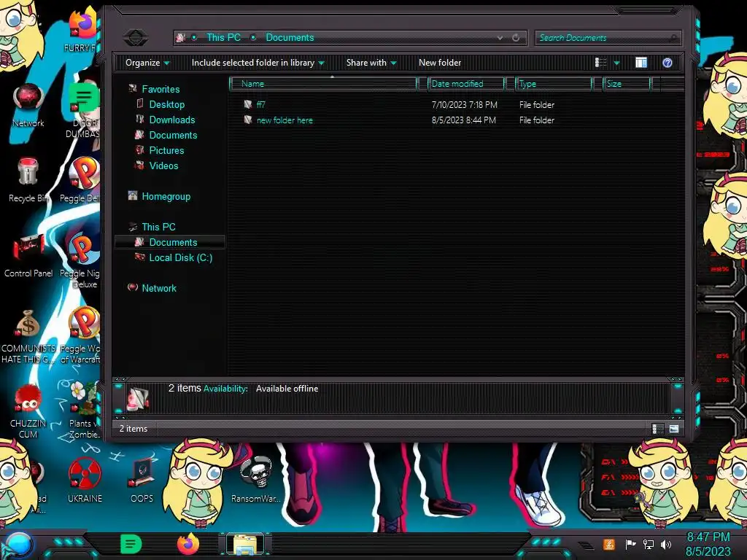The height and width of the screenshot is (560, 747).
Task: Select the new folder here item
Action: click(x=285, y=120)
